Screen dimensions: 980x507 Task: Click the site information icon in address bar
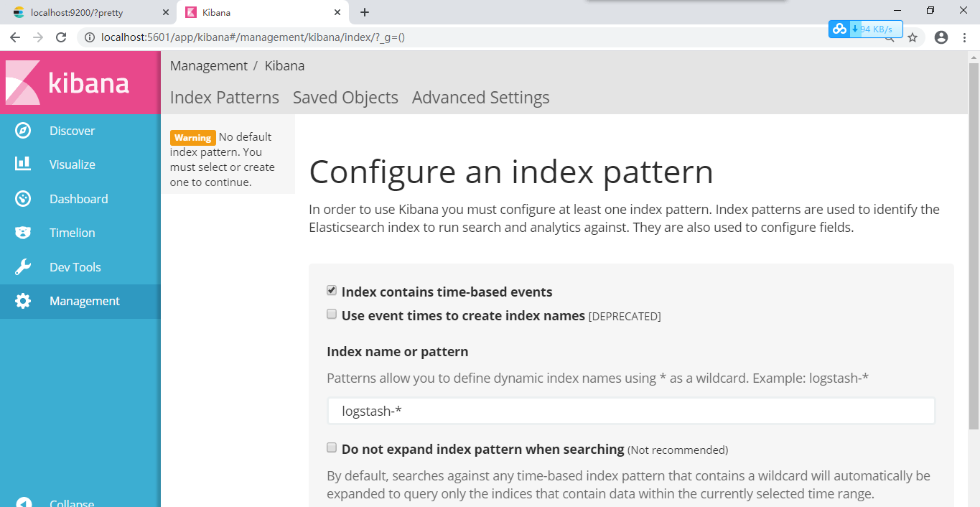[90, 37]
